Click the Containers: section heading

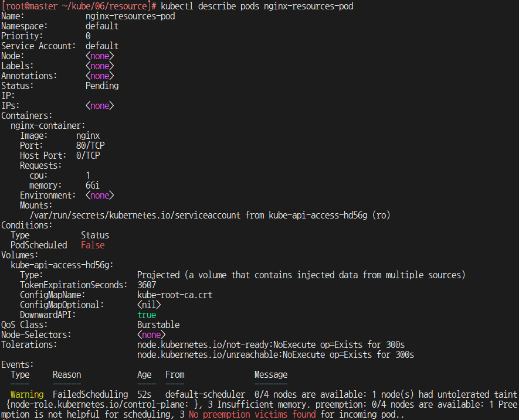pos(27,116)
